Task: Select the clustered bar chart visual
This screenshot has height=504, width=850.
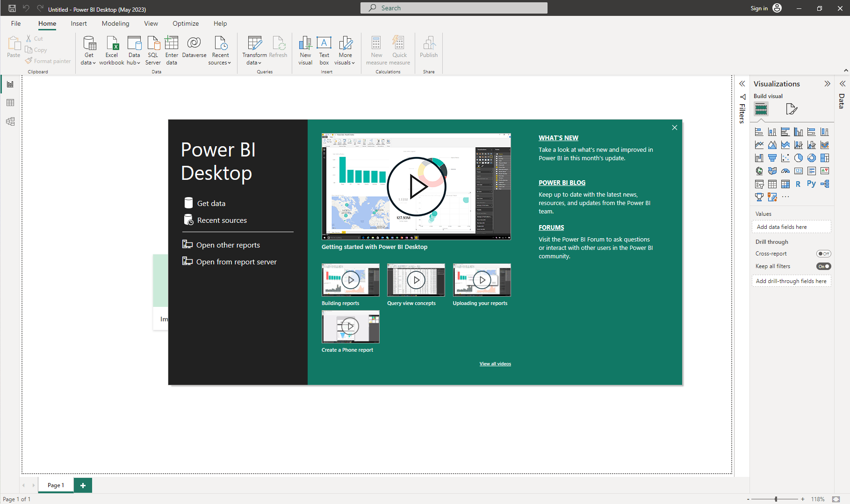Action: [x=785, y=132]
